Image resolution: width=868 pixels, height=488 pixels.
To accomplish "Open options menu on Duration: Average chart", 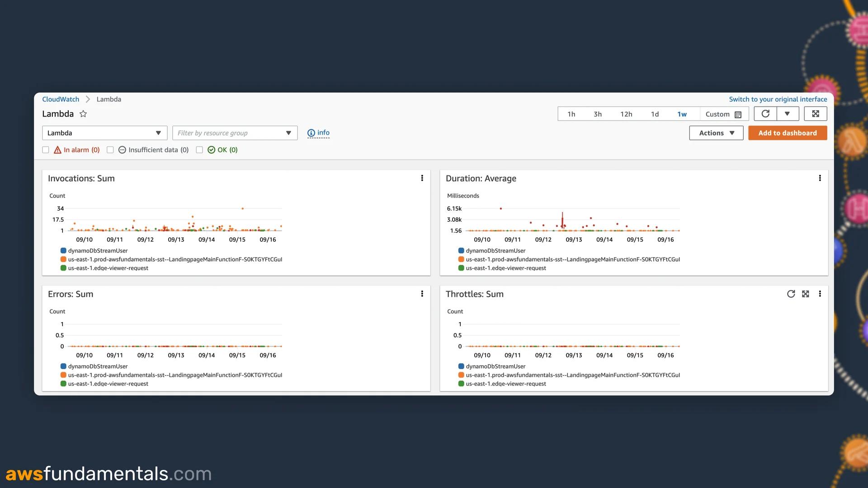I will [820, 178].
